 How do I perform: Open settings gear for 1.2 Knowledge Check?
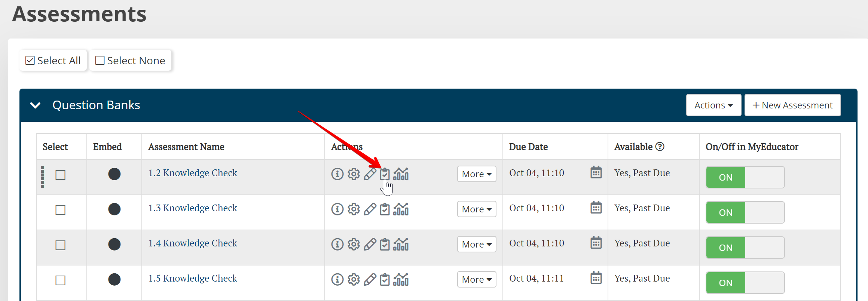point(354,174)
